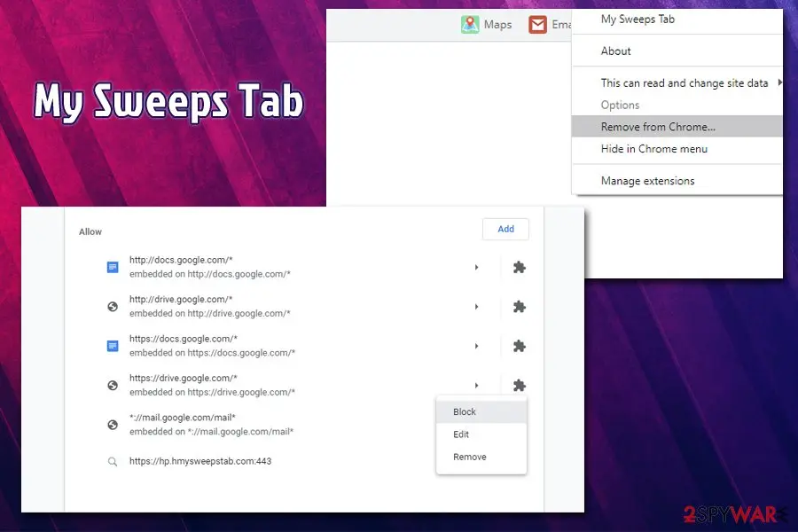Click the Docs icon next to https://docs.google.com/*
Viewport: 798px width, 532px height.
(x=113, y=346)
